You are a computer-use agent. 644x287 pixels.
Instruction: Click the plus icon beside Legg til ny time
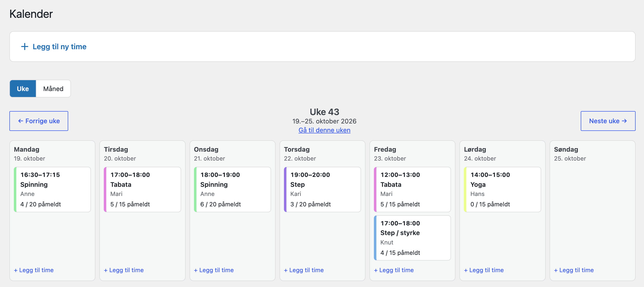[24, 47]
